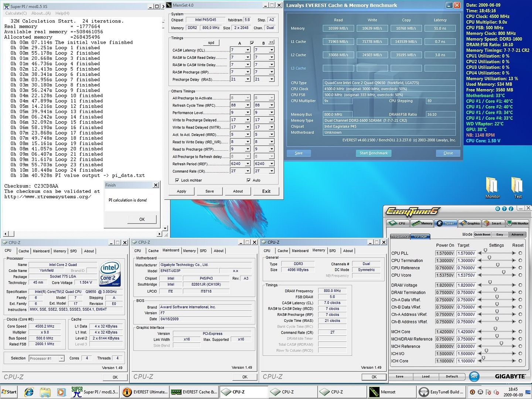
Task: Open the Memory section icon in EasyTune6
Action: click(x=422, y=223)
